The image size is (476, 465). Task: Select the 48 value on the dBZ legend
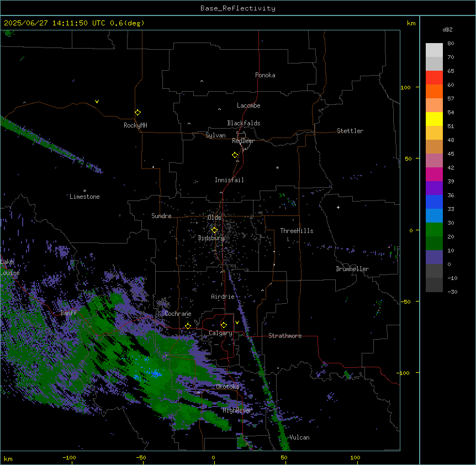[451, 140]
